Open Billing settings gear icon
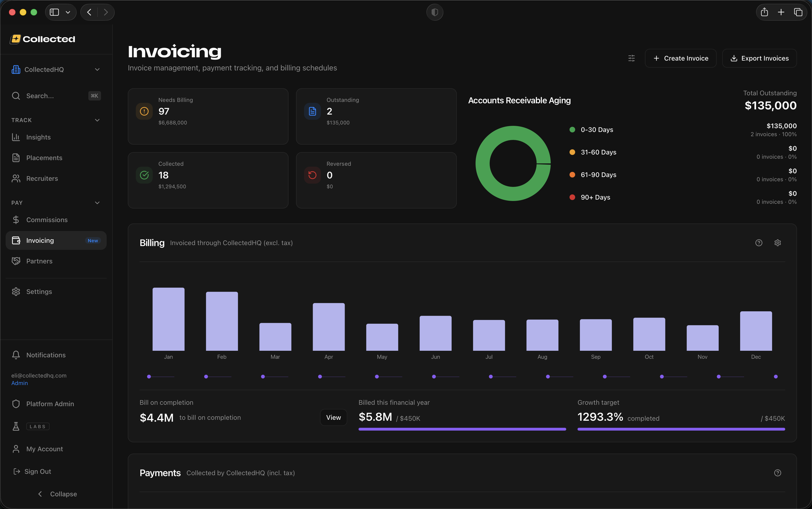 pos(777,243)
